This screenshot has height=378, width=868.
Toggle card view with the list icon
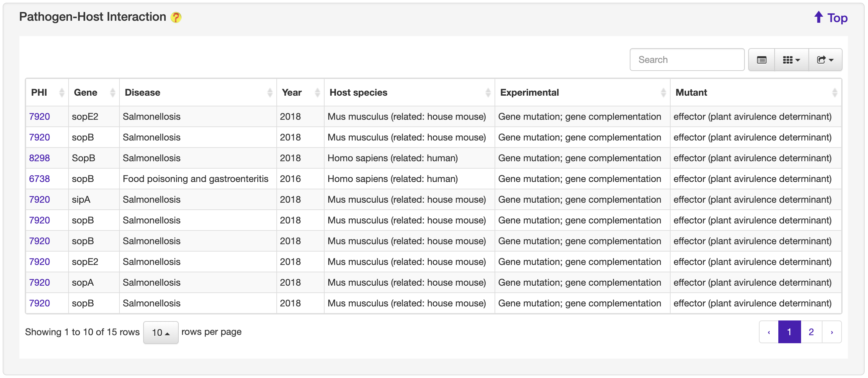(761, 60)
